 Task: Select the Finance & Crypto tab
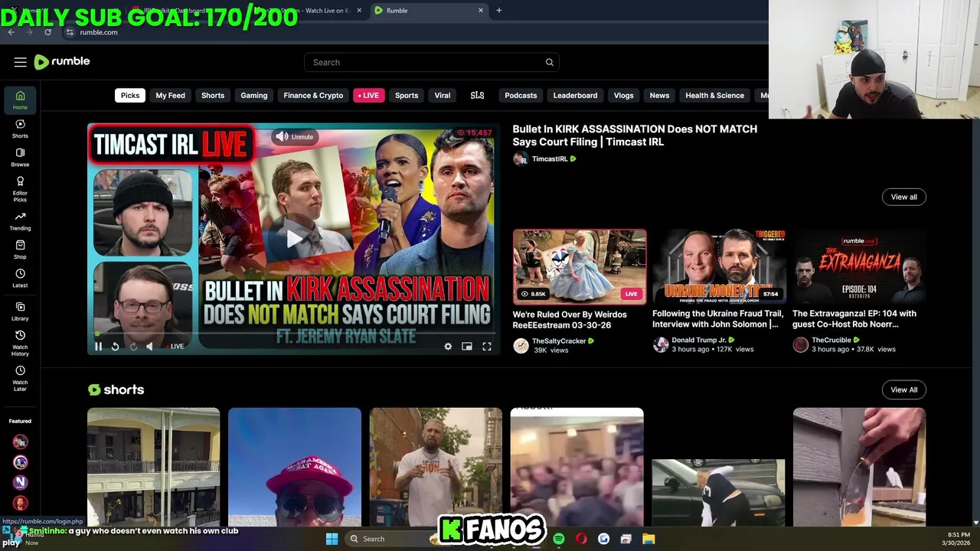[313, 95]
